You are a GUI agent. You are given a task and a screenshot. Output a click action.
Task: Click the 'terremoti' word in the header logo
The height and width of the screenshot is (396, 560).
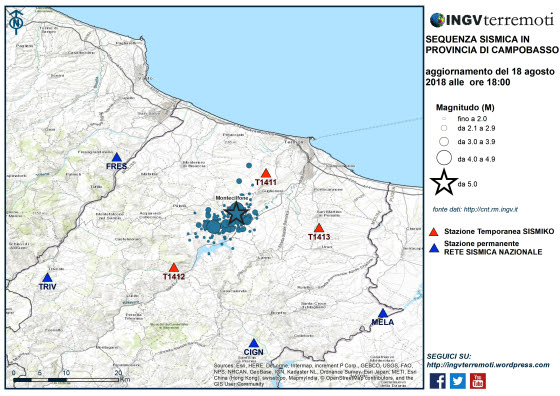click(x=519, y=20)
